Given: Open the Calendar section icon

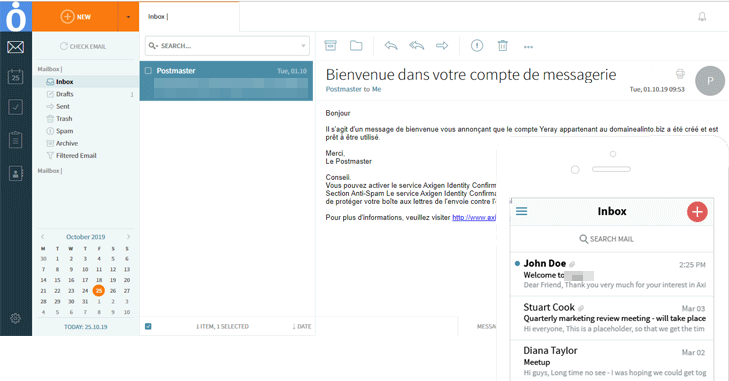Looking at the screenshot, I should click(15, 77).
